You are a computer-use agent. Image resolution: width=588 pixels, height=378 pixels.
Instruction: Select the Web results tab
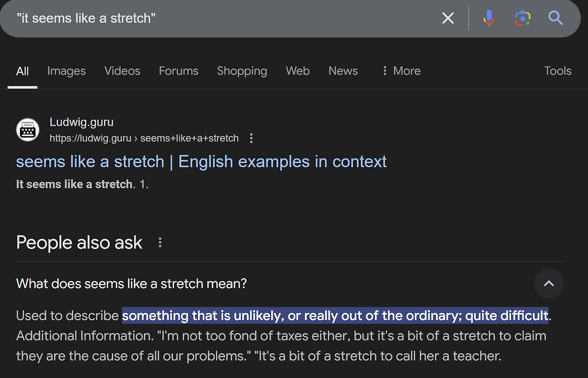click(298, 71)
